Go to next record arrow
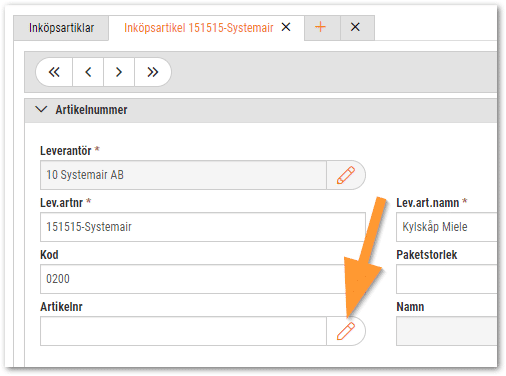506x376 pixels. 119,72
